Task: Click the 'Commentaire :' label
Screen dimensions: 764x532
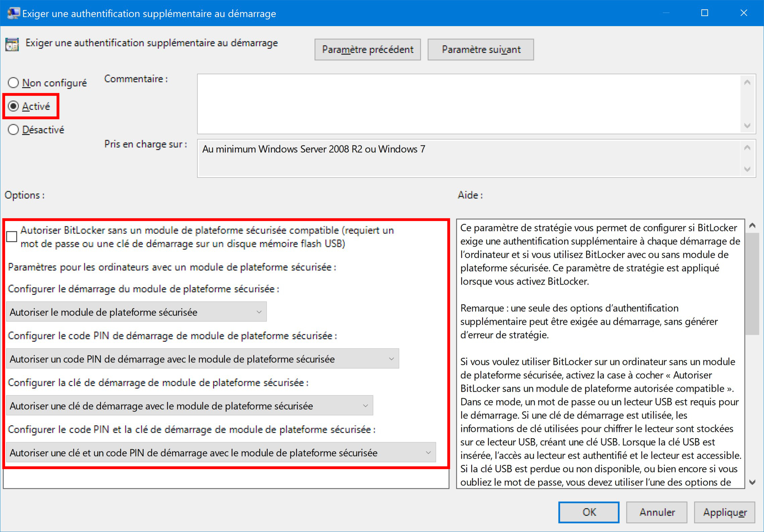Action: pos(136,79)
